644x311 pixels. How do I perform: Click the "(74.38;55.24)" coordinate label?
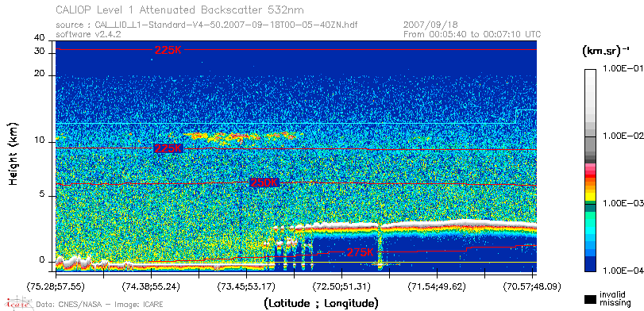tap(151, 286)
